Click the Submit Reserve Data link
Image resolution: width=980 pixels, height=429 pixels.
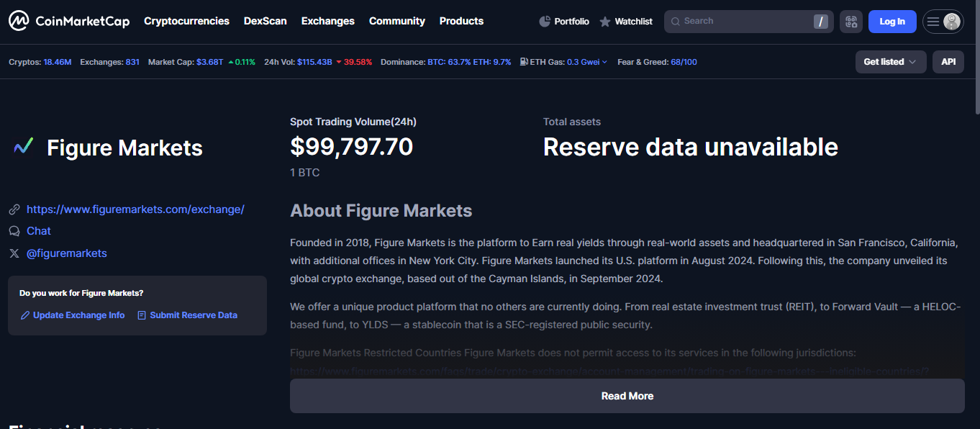[x=194, y=315]
